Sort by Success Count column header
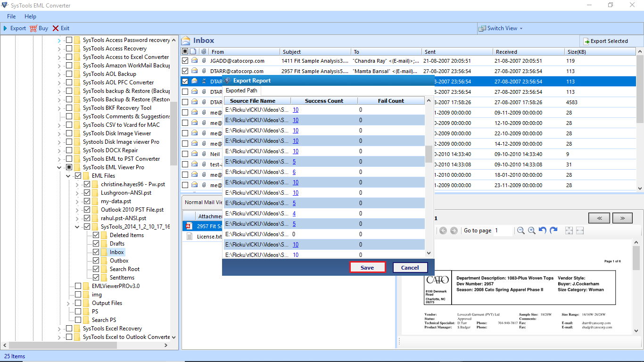The width and height of the screenshot is (644, 362). coord(324,101)
